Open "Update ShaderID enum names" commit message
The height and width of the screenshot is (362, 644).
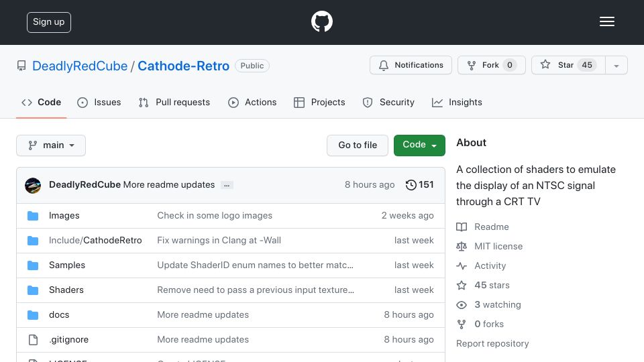pos(255,265)
